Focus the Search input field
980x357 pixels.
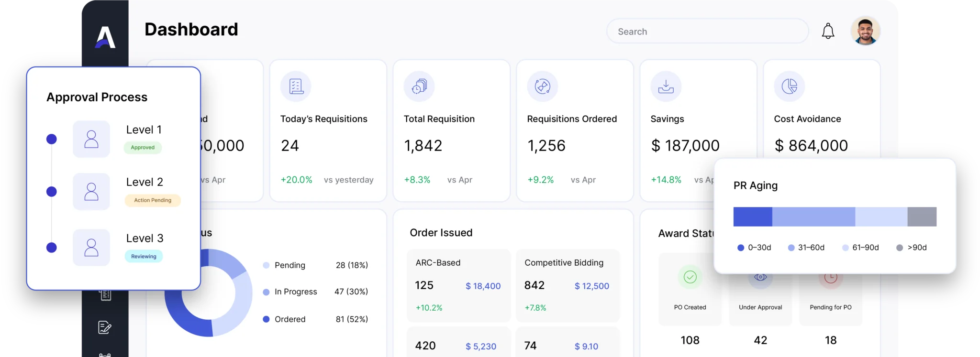pyautogui.click(x=707, y=32)
